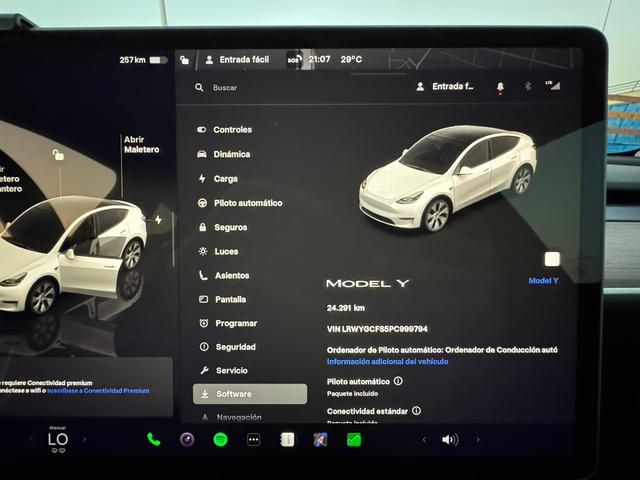Show info for Piloto automático package
The width and height of the screenshot is (640, 480).
coord(398,381)
